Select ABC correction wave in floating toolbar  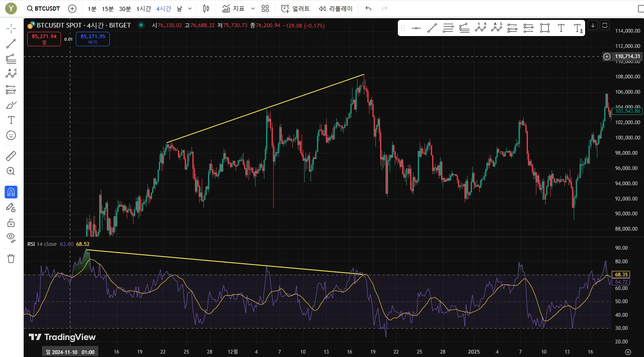tap(497, 28)
